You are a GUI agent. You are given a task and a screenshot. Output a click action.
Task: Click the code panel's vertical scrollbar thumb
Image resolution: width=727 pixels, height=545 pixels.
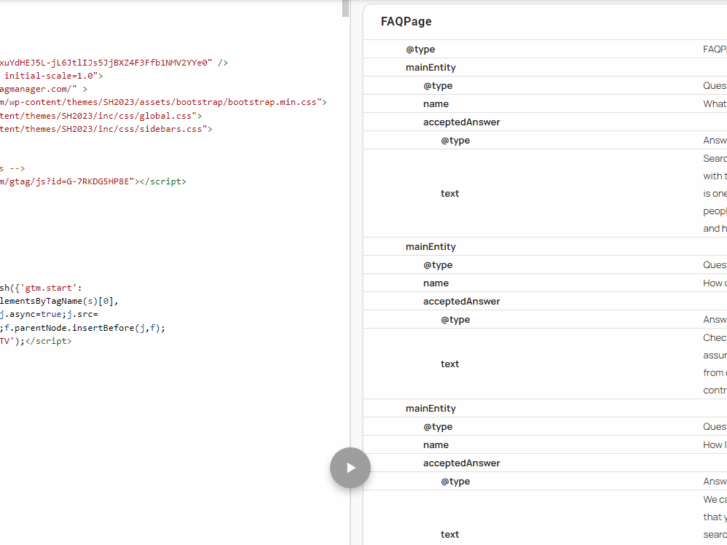pos(345,8)
